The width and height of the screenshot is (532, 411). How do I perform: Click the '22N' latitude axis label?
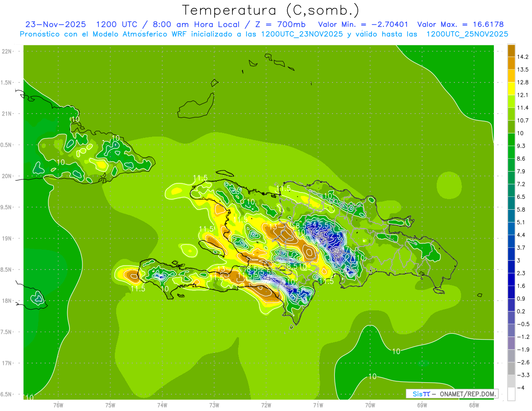point(7,51)
